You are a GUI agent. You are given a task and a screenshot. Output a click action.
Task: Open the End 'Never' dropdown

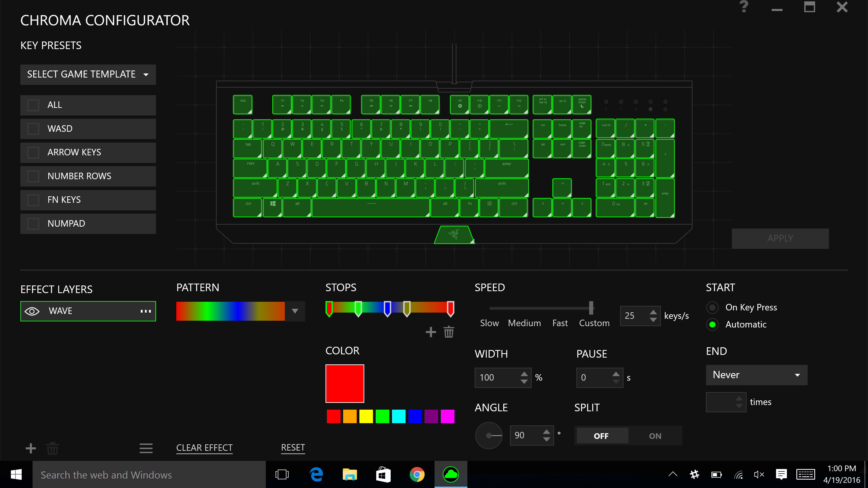click(757, 375)
